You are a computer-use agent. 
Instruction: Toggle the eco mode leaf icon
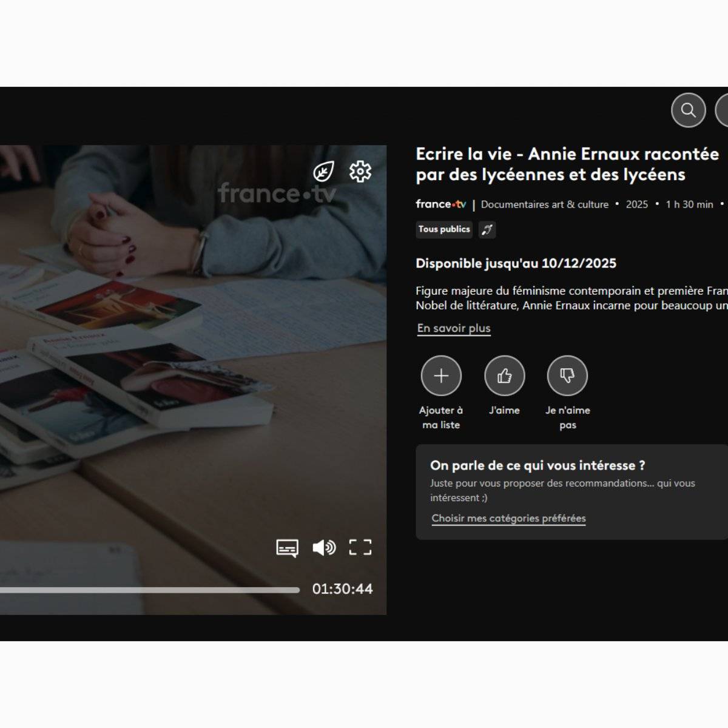(x=323, y=172)
